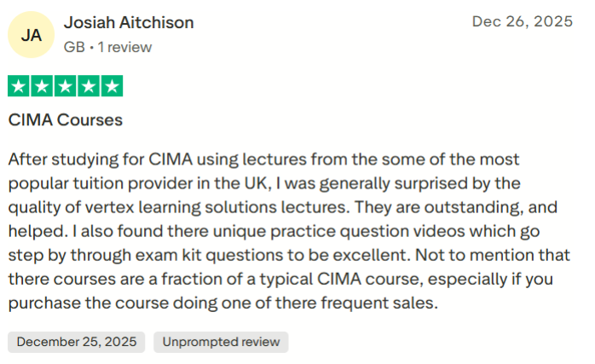595x364 pixels.
Task: Click the GB country label
Action: click(73, 48)
